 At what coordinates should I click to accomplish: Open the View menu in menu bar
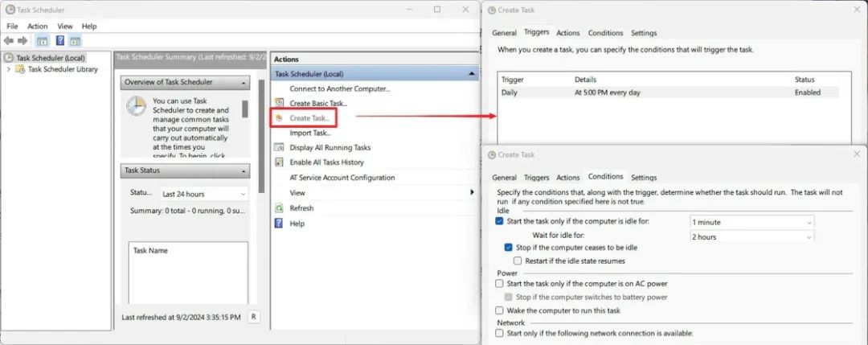tap(65, 26)
